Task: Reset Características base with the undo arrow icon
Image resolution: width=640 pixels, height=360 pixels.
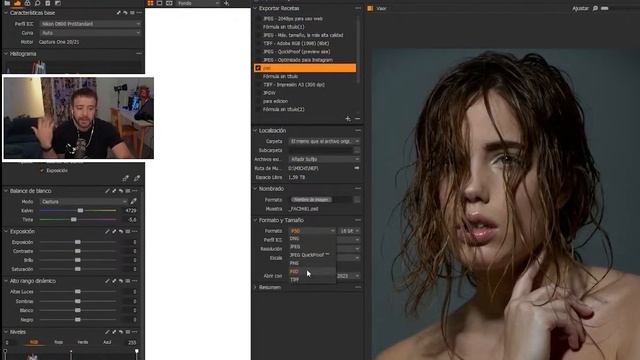Action: pyautogui.click(x=125, y=13)
